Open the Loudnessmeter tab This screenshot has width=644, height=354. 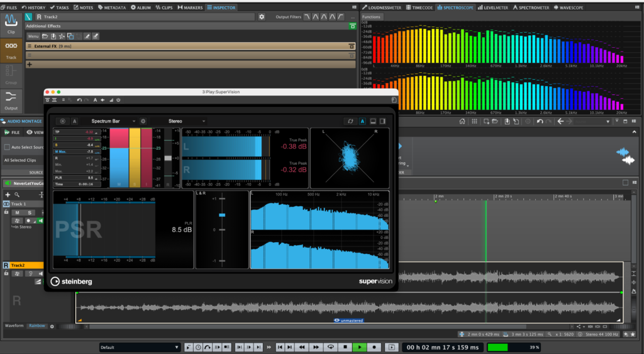click(383, 8)
